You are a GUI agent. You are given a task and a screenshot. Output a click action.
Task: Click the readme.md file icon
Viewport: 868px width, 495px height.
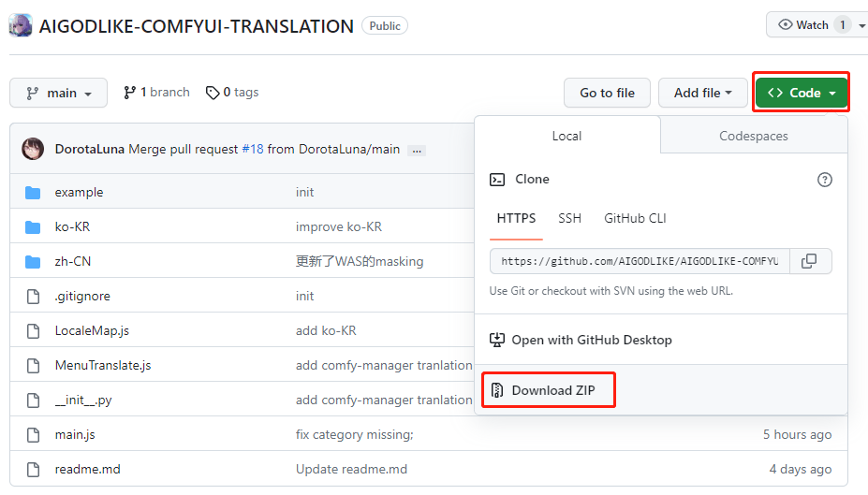[x=33, y=469]
